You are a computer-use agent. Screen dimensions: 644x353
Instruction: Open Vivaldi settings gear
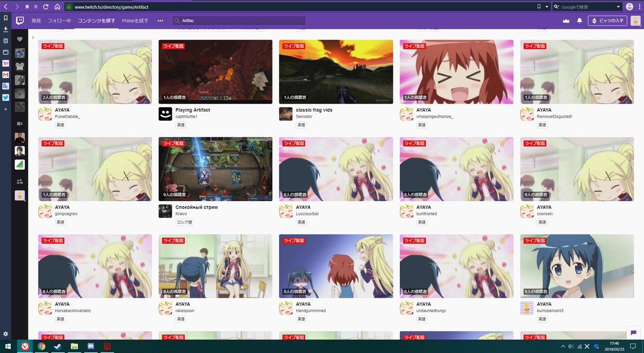pyautogui.click(x=5, y=334)
